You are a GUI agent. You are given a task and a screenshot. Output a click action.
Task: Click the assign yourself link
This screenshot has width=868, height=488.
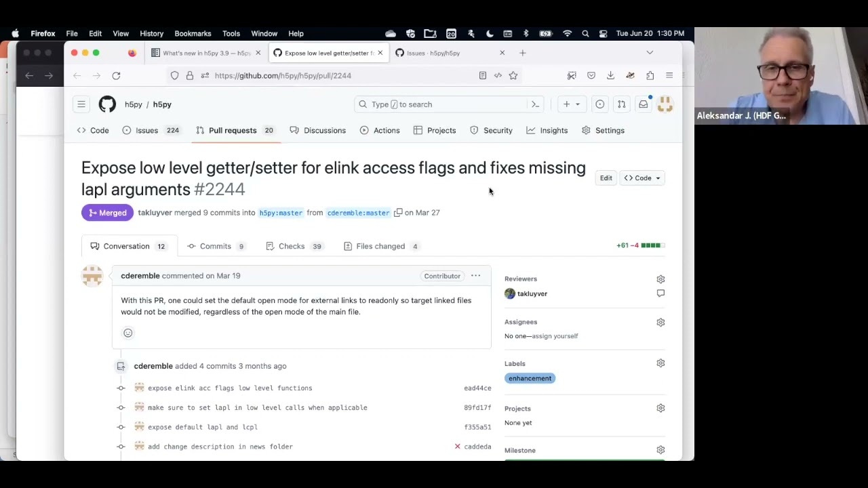pyautogui.click(x=555, y=336)
